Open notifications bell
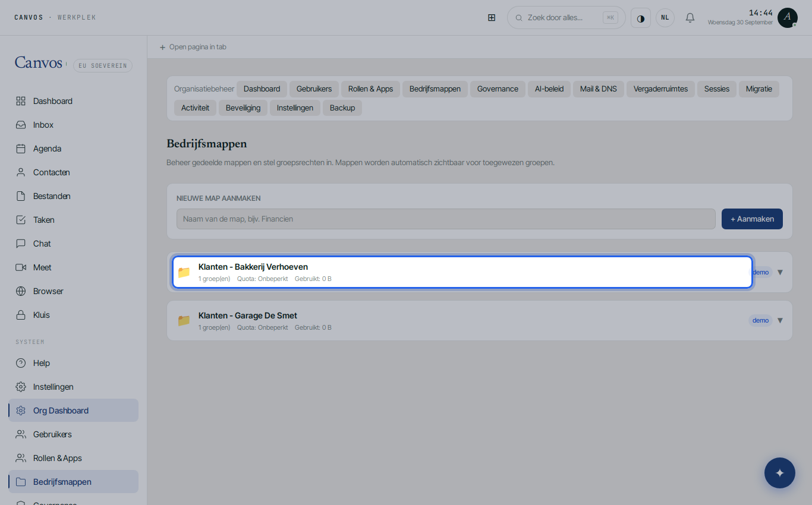This screenshot has height=505, width=812. coord(690,18)
